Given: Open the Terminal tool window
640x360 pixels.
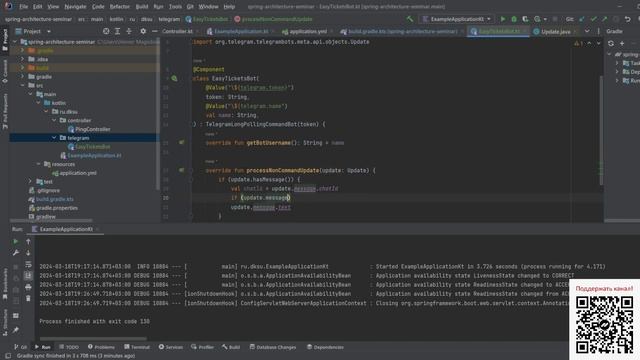Looking at the screenshot, I should click(137, 347).
